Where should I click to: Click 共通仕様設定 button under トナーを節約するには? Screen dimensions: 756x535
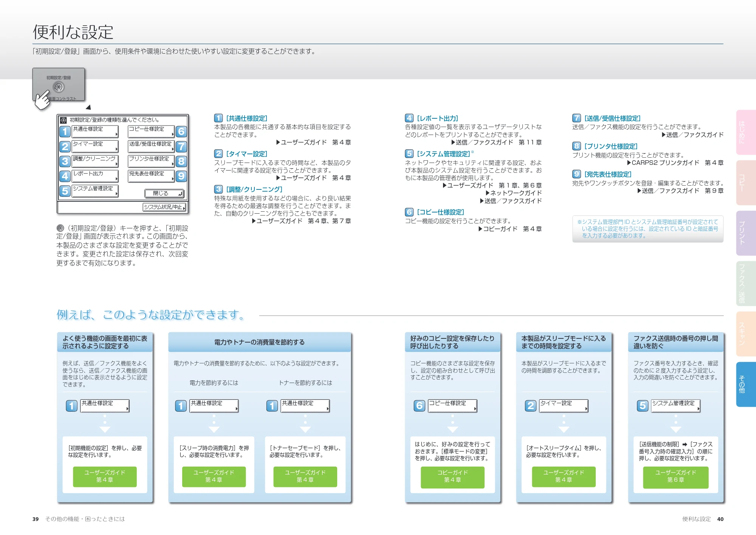305,406
